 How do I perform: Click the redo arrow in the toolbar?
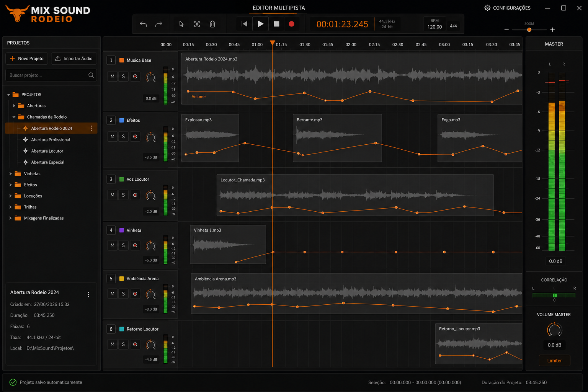[x=158, y=24]
